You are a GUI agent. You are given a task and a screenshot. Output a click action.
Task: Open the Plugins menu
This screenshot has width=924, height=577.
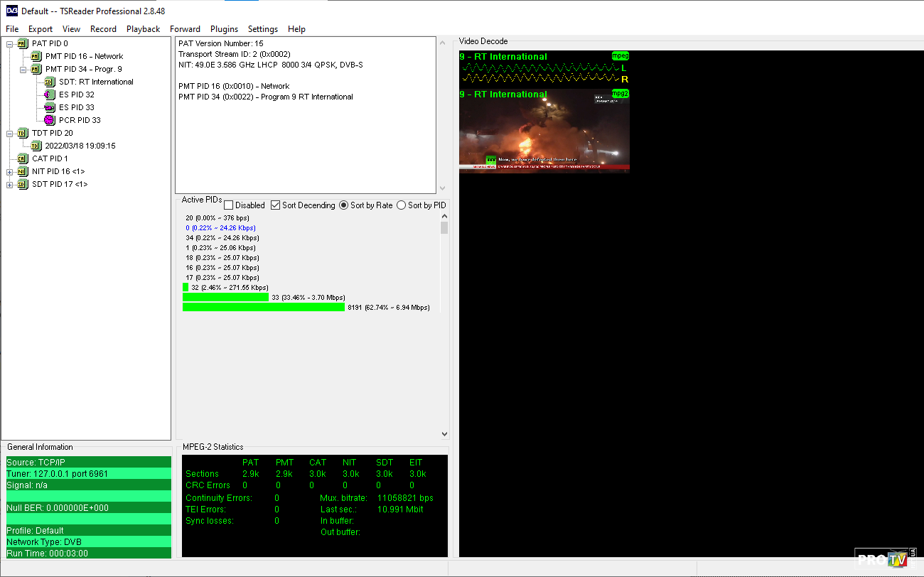coord(224,29)
